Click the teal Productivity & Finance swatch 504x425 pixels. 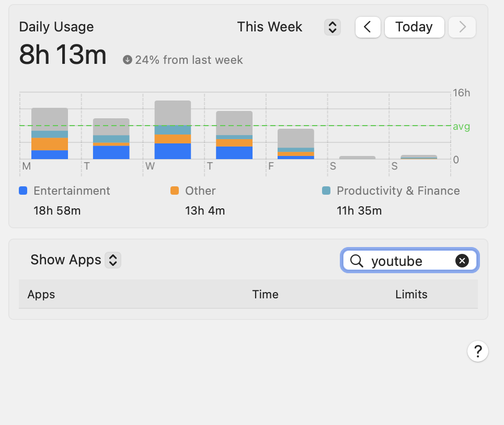point(326,191)
